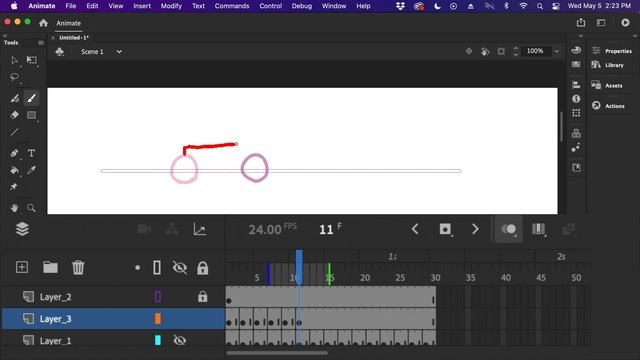
Task: Open the workspace layout icon
Action: 601,23
